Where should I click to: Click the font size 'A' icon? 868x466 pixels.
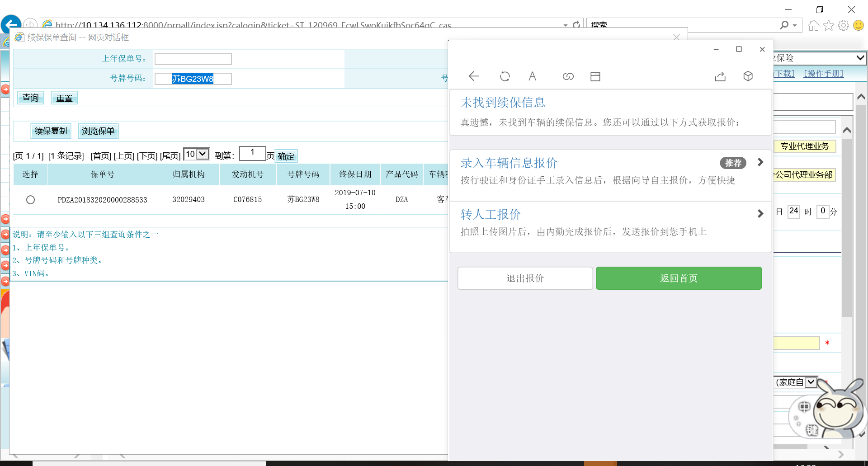532,76
